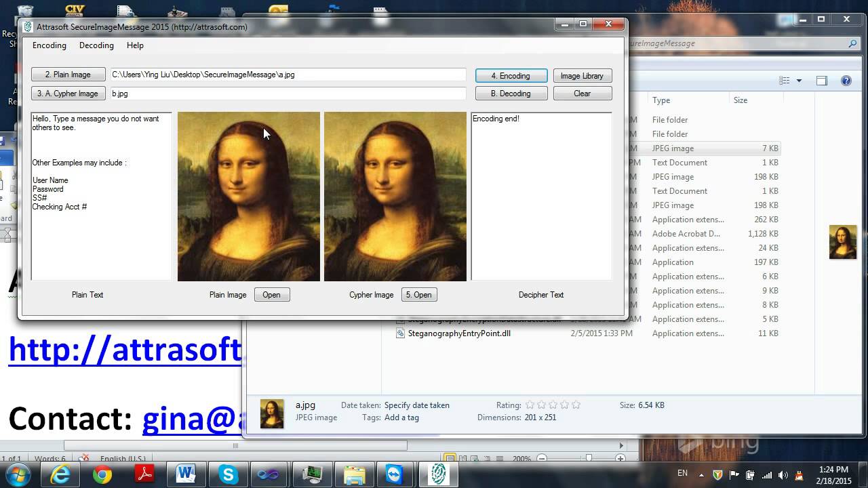Open the Decoding menu
868x488 pixels.
pyautogui.click(x=96, y=45)
